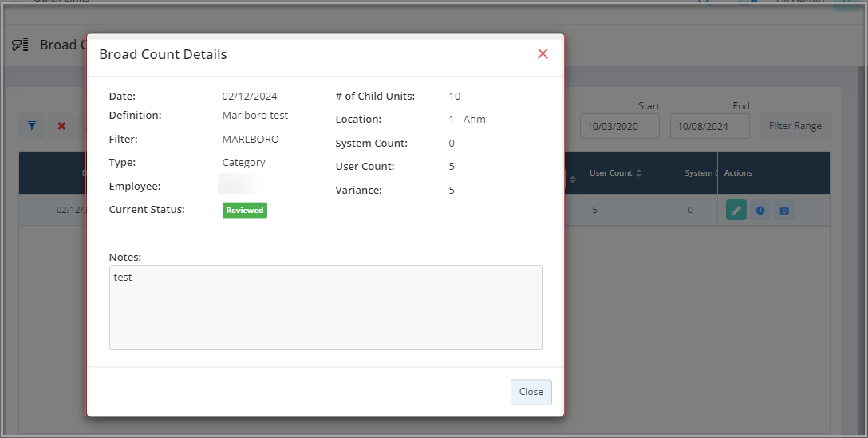Click the camera icon in Actions column
This screenshot has width=868, height=438.
click(x=784, y=211)
